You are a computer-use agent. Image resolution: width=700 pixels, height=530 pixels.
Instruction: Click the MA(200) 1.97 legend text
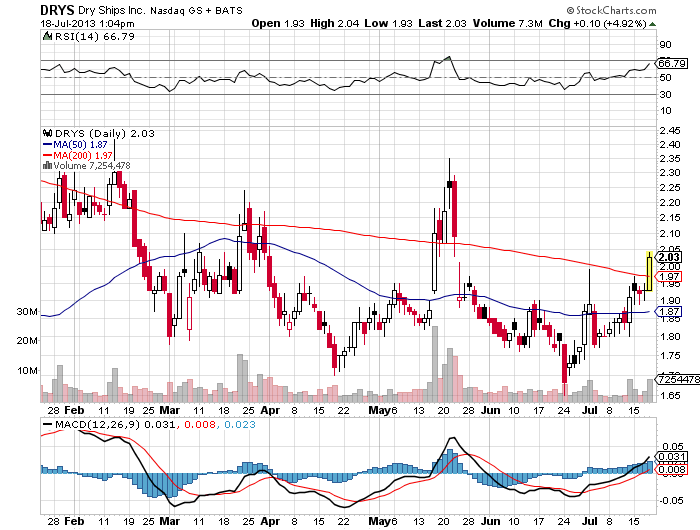[x=83, y=155]
